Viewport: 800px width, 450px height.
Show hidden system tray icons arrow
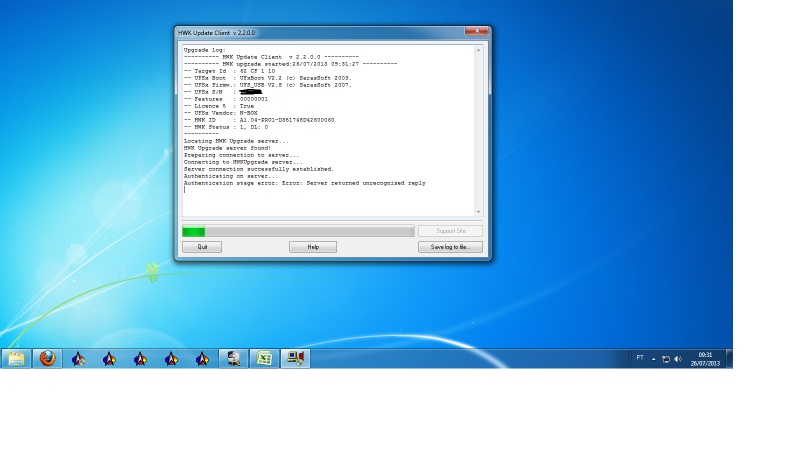[654, 359]
